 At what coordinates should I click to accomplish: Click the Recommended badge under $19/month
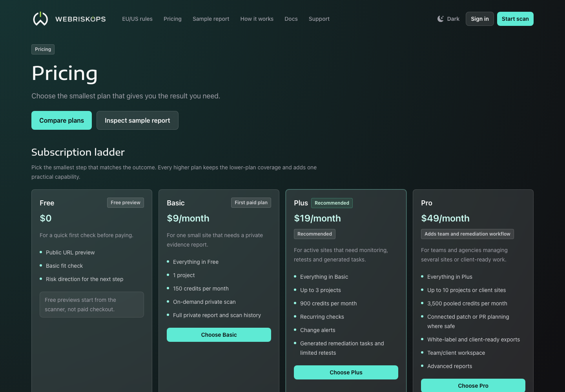click(x=315, y=234)
